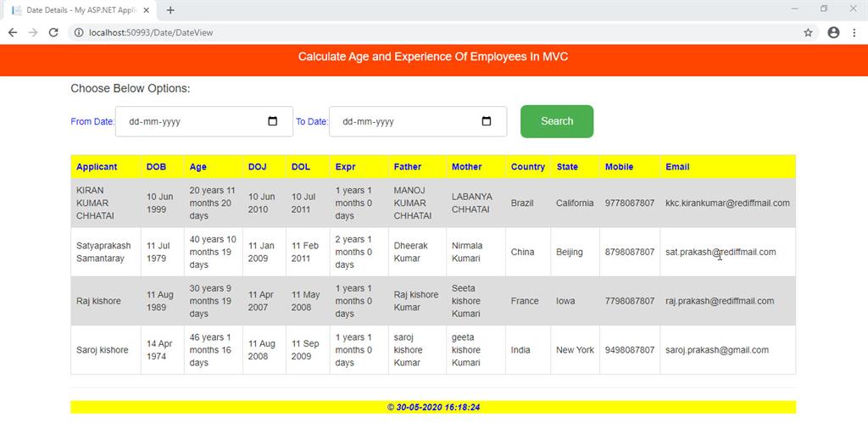Image resolution: width=868 pixels, height=423 pixels.
Task: Click the Country column header
Action: click(527, 167)
